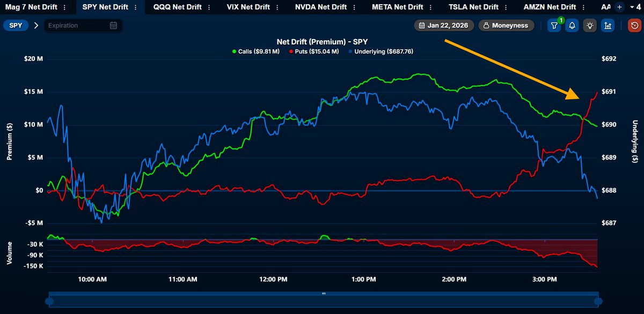Click the right handle of range slider

[x=598, y=302]
